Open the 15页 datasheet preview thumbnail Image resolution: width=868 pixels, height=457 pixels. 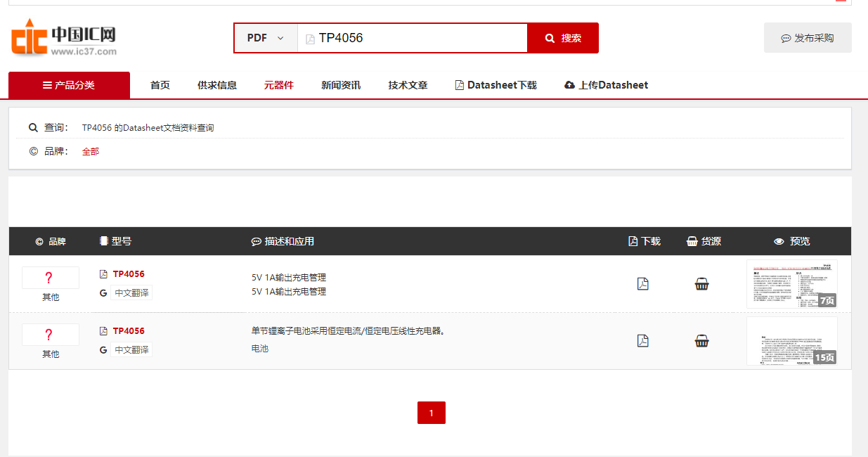point(792,341)
